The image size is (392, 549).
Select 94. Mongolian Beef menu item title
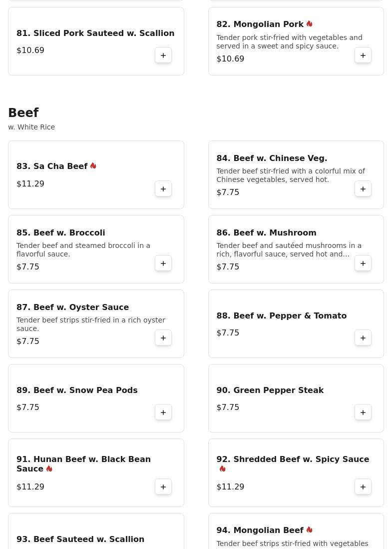(x=260, y=530)
